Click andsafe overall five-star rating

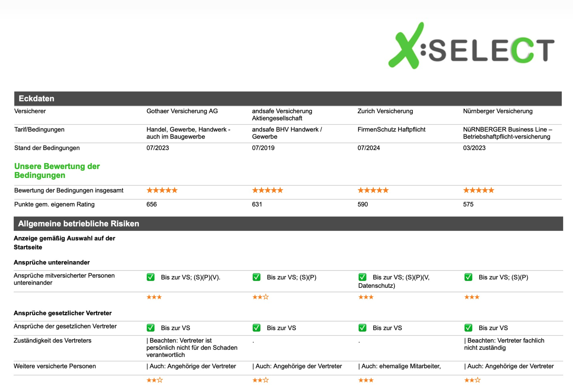pyautogui.click(x=268, y=190)
